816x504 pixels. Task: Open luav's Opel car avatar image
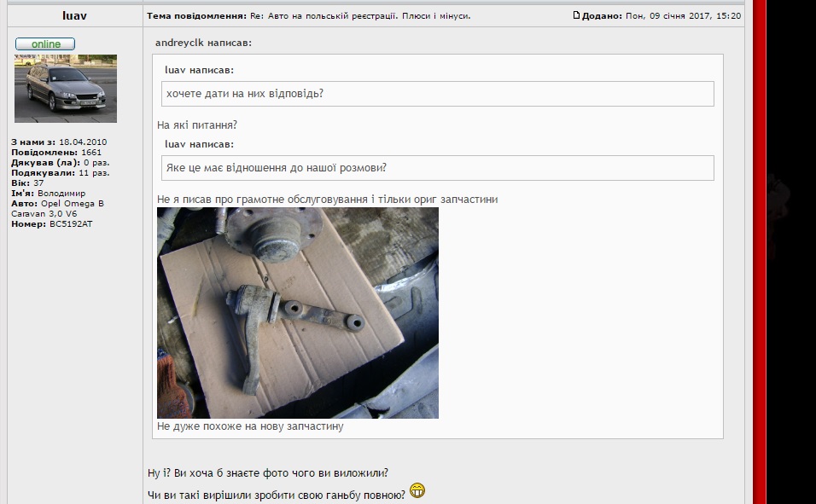coord(66,89)
